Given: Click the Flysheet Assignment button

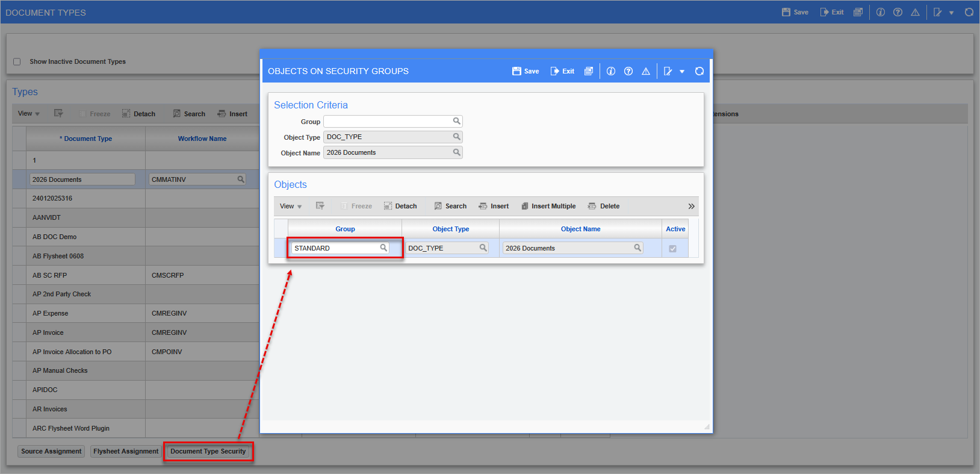Looking at the screenshot, I should (x=126, y=451).
